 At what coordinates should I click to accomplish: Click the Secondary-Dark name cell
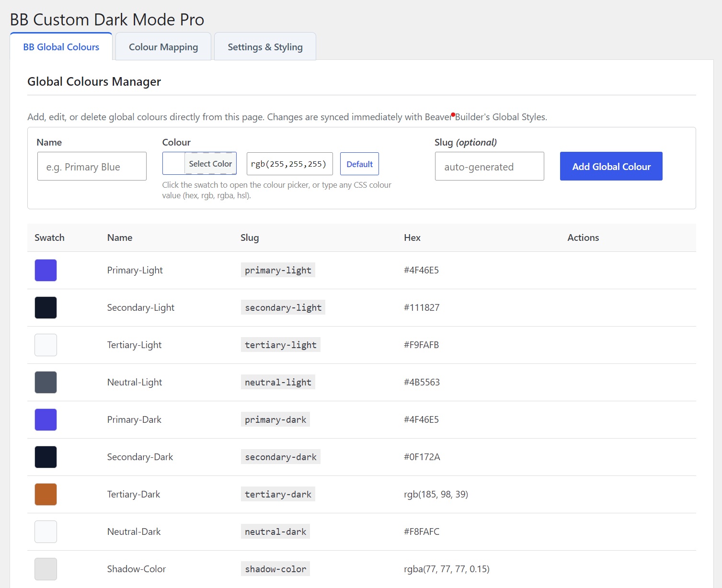coord(140,457)
